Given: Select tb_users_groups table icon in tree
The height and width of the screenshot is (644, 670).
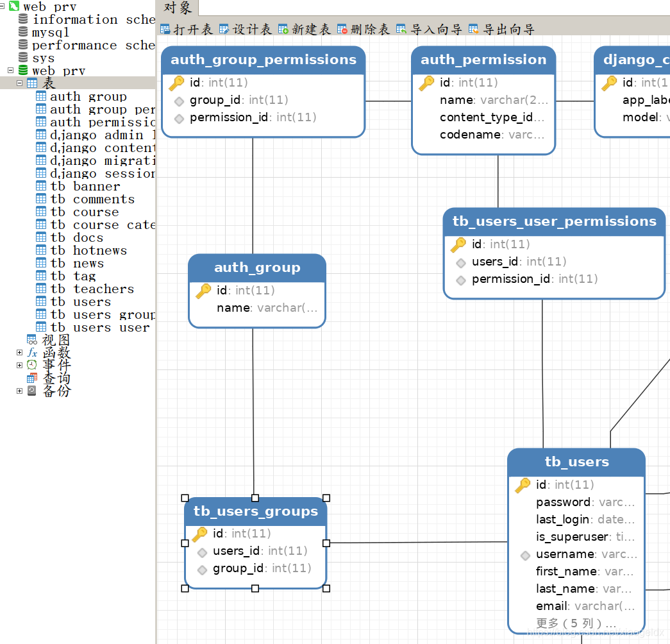Looking at the screenshot, I should [x=41, y=314].
